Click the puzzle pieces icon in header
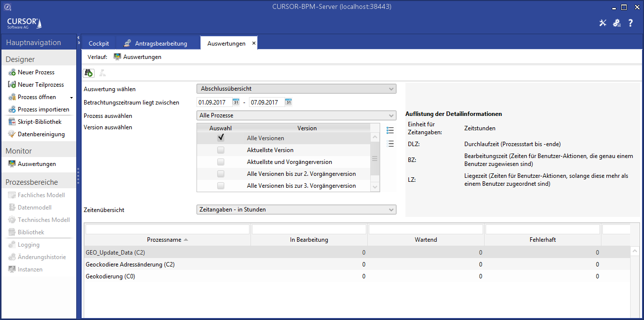 [617, 23]
